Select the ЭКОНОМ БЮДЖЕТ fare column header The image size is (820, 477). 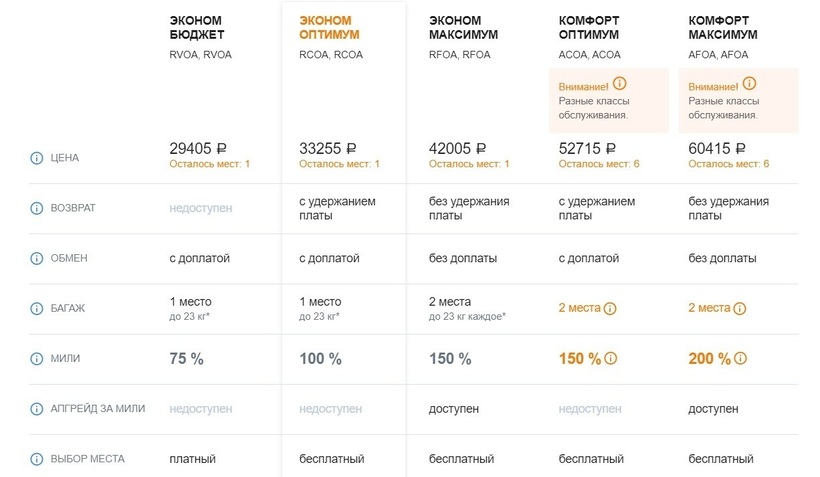pyautogui.click(x=197, y=27)
